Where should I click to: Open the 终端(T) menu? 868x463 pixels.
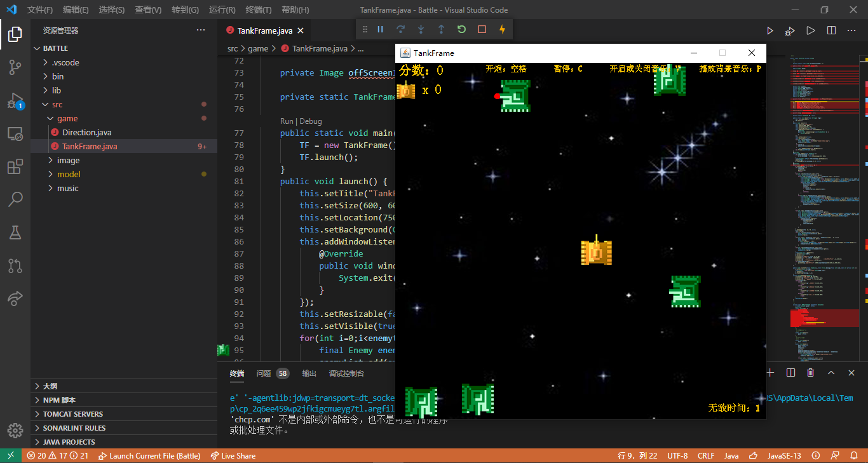pos(258,10)
